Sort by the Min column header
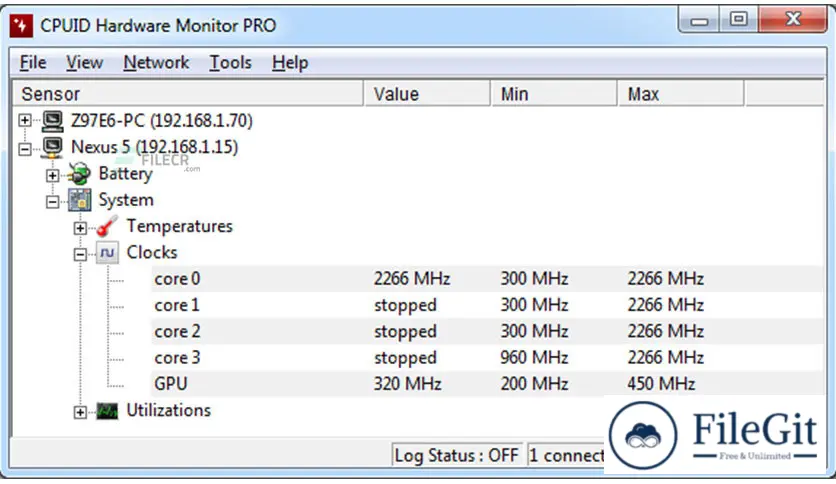 [554, 94]
